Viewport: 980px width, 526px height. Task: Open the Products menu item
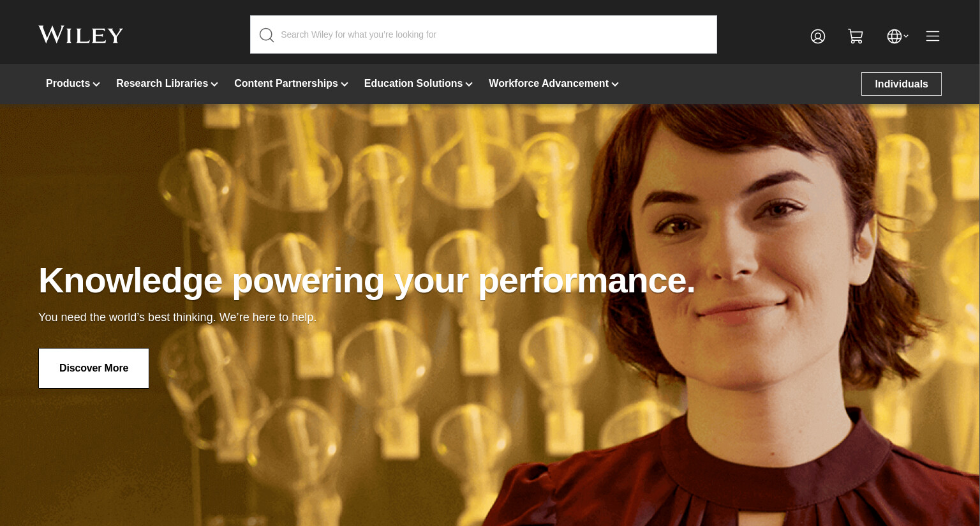[x=68, y=84]
